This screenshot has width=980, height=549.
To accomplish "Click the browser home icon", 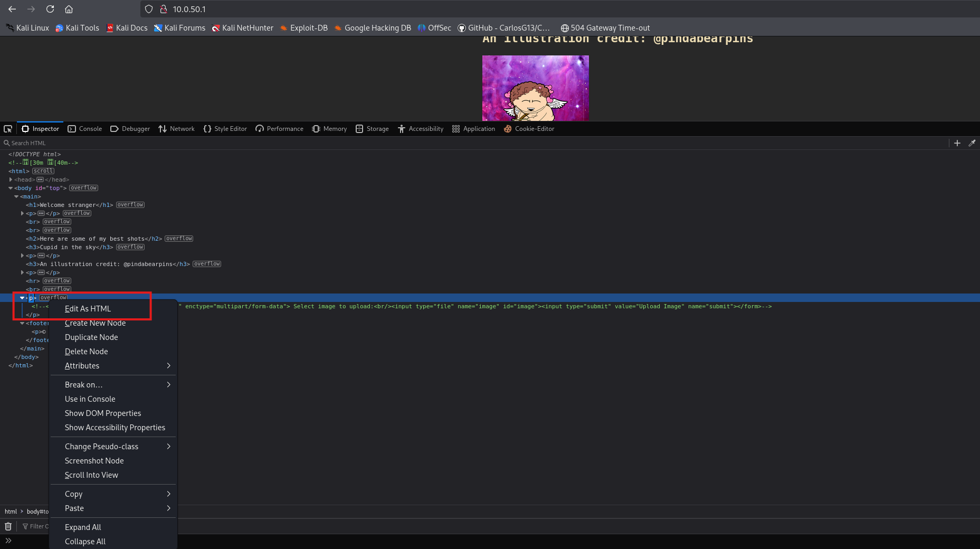I will 69,9.
